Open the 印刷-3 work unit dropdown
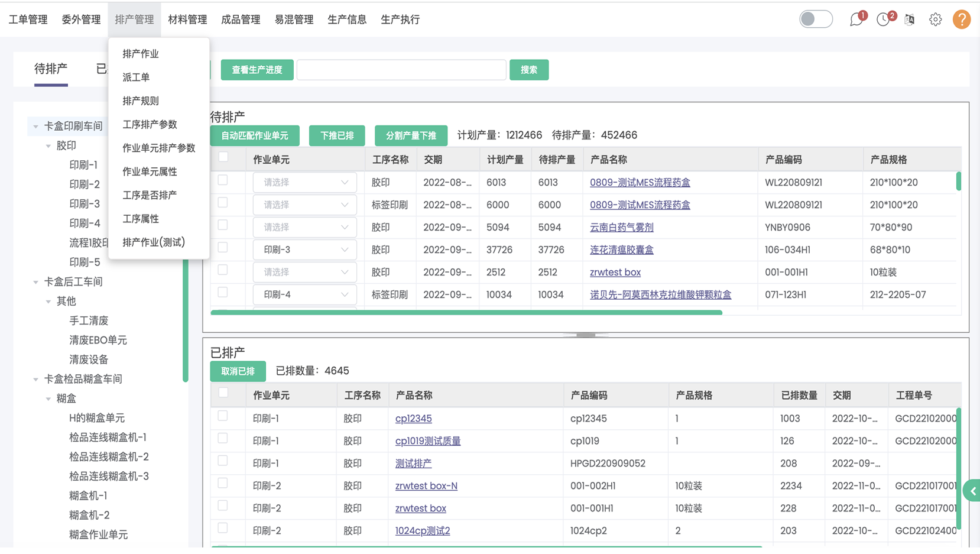980x554 pixels. [305, 250]
